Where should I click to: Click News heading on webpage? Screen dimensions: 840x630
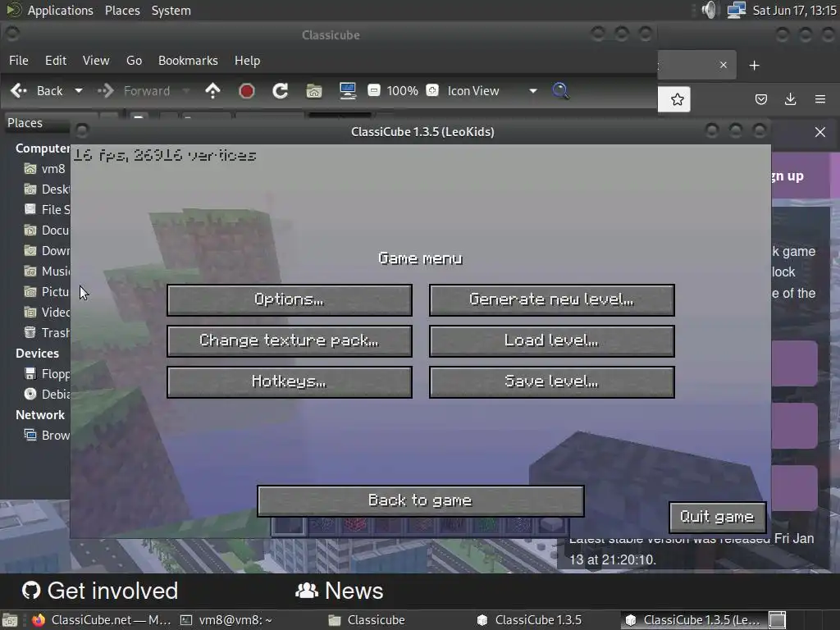click(x=339, y=591)
